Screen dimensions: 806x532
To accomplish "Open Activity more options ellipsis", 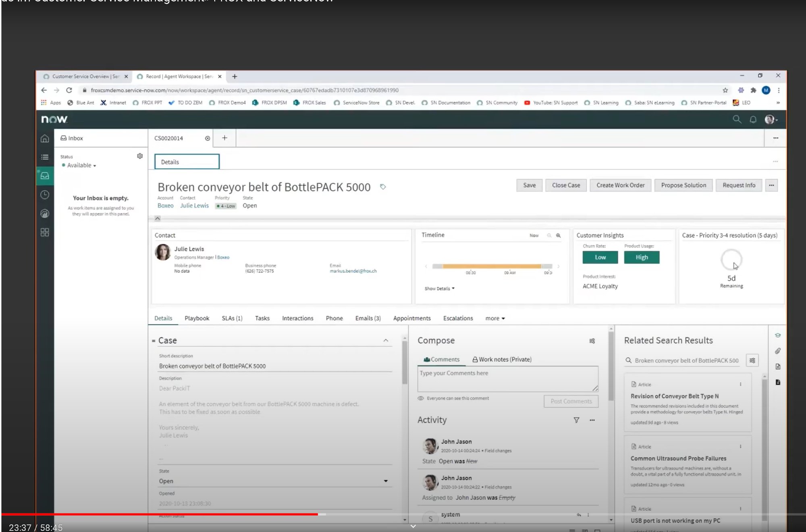I will point(592,420).
